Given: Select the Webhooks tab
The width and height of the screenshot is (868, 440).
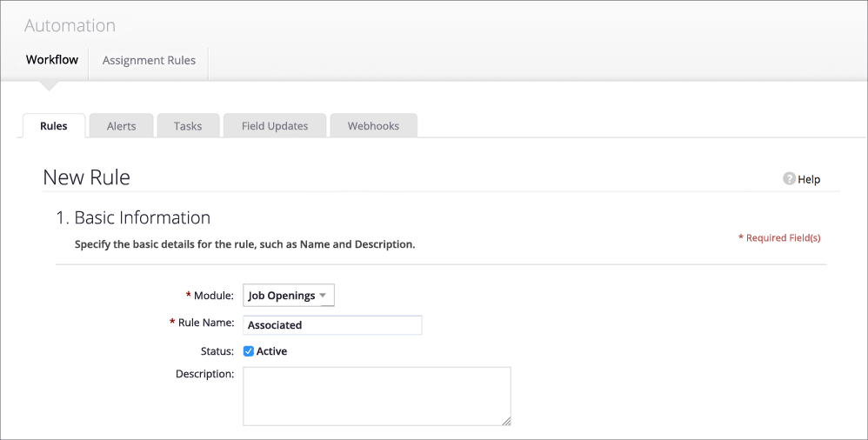Looking at the screenshot, I should point(373,126).
